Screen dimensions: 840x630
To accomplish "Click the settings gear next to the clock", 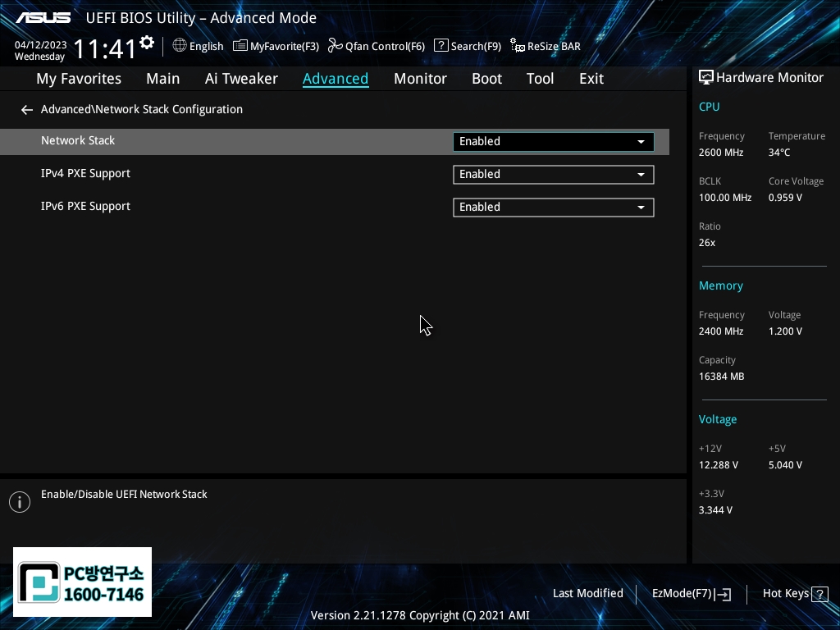I will (x=147, y=43).
